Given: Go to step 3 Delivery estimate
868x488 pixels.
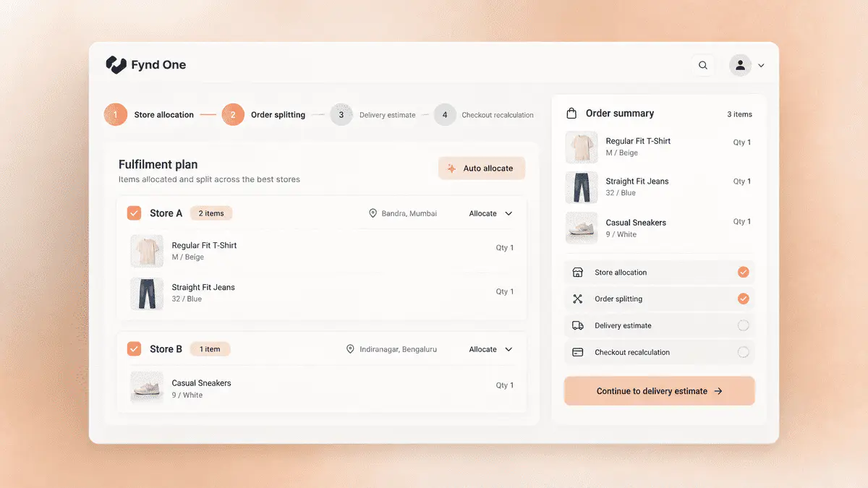Looking at the screenshot, I should (x=373, y=114).
